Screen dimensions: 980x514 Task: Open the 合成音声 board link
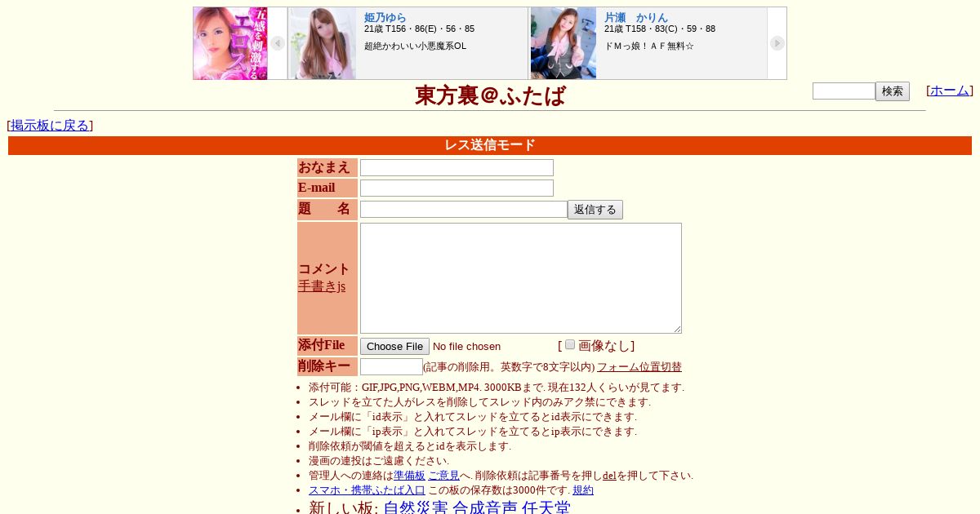(485, 507)
